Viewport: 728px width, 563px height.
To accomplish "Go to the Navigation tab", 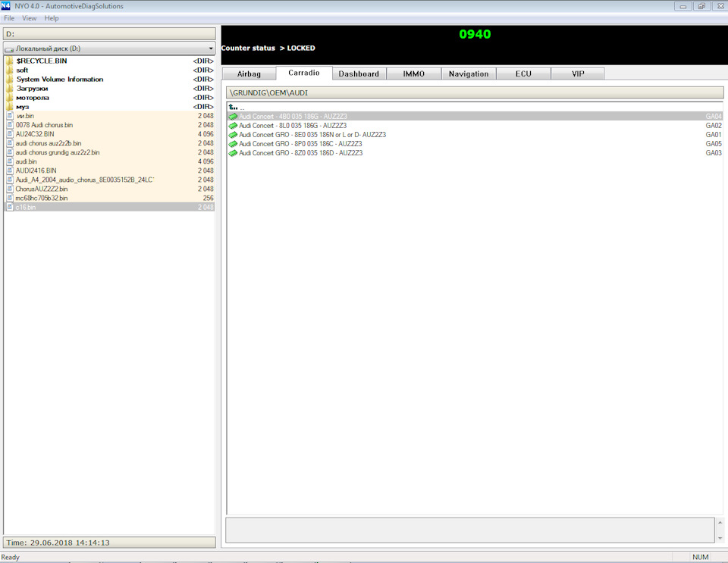I will (x=469, y=74).
